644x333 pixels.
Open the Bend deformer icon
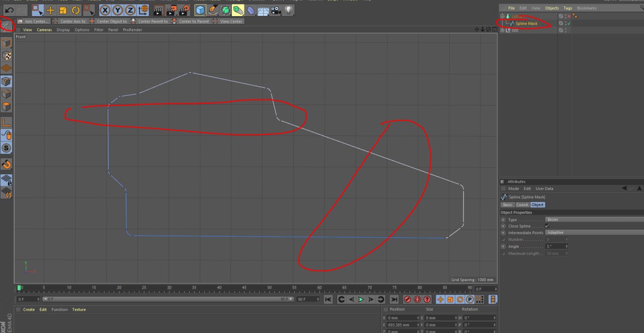(x=251, y=10)
